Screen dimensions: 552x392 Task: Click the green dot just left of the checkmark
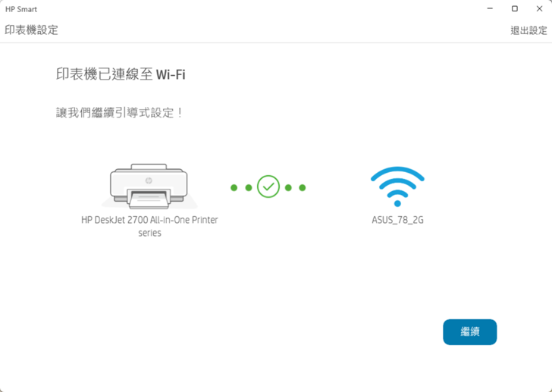(x=248, y=187)
